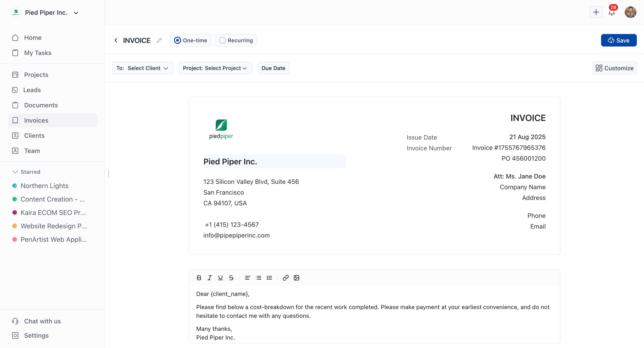This screenshot has height=348, width=644.
Task: Click the Pied Piper Inc. company name field
Action: point(274,161)
